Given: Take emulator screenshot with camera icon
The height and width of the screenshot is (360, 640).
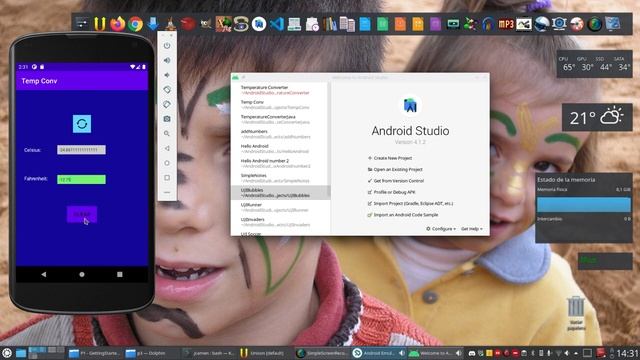Looking at the screenshot, I should [x=167, y=119].
